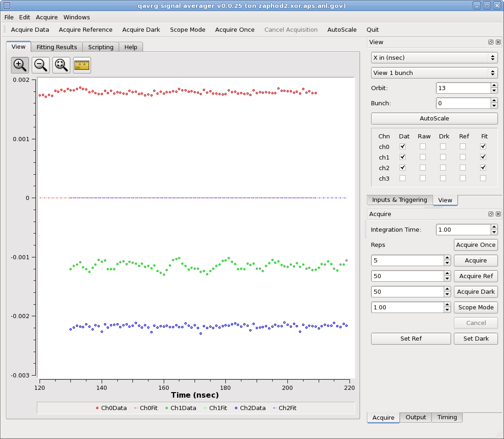
Task: Zoom in on the plot
Action: 19,65
